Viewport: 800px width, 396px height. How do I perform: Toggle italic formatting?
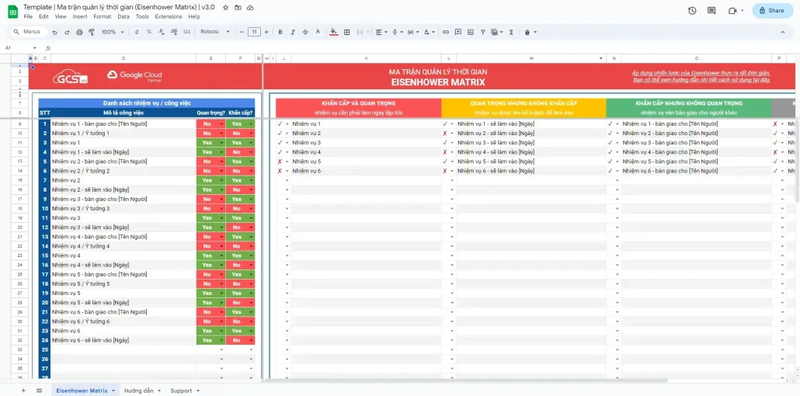coord(293,32)
